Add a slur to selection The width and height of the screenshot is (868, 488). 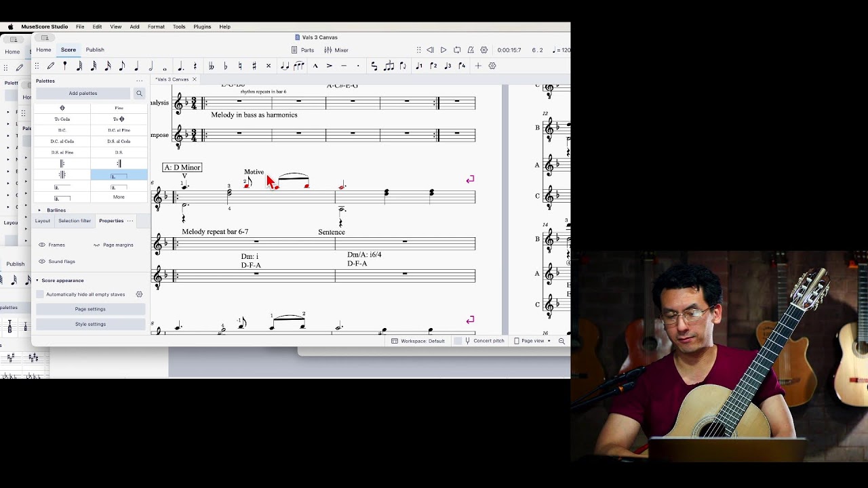click(299, 66)
